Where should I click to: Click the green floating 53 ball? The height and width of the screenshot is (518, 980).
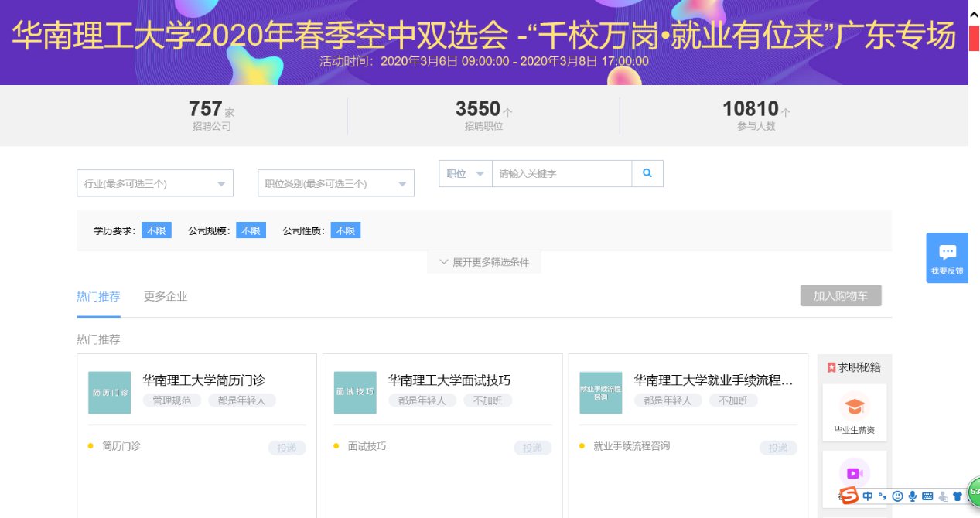pos(974,491)
